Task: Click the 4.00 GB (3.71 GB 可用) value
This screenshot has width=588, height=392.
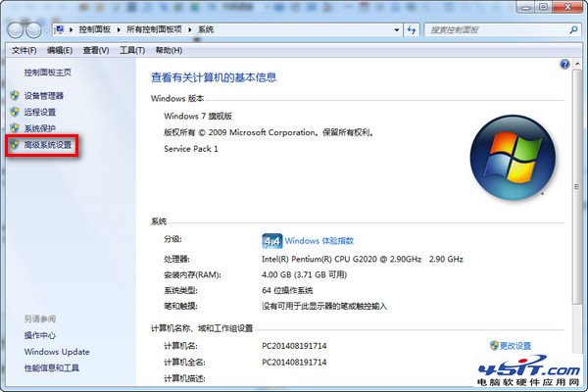Action: point(304,275)
